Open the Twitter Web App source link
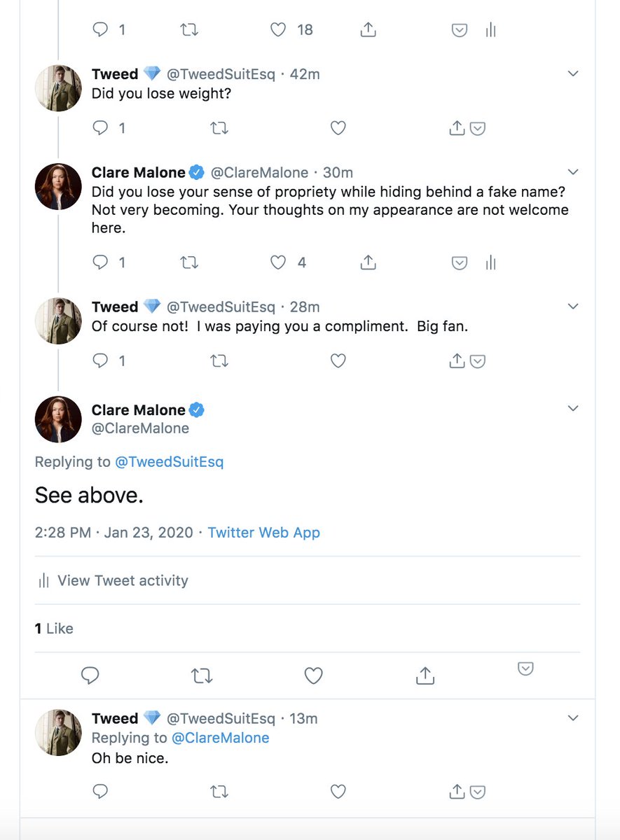The image size is (620, 840). coord(264,533)
